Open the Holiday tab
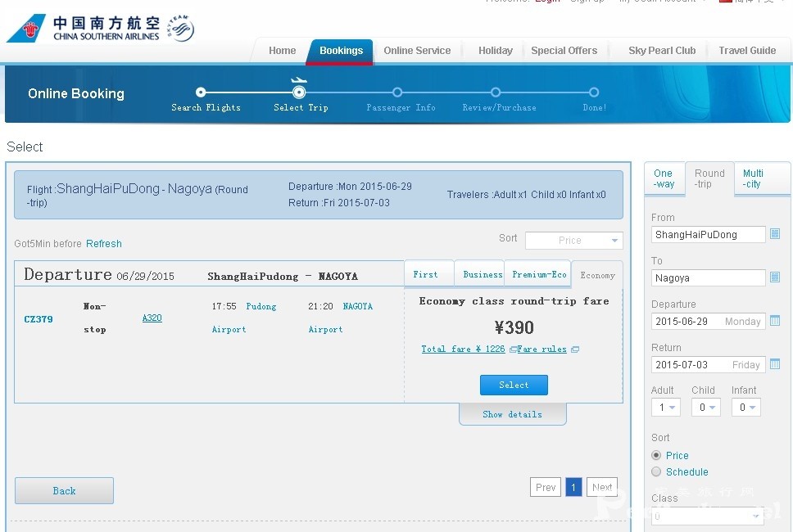The height and width of the screenshot is (532, 793). click(495, 51)
